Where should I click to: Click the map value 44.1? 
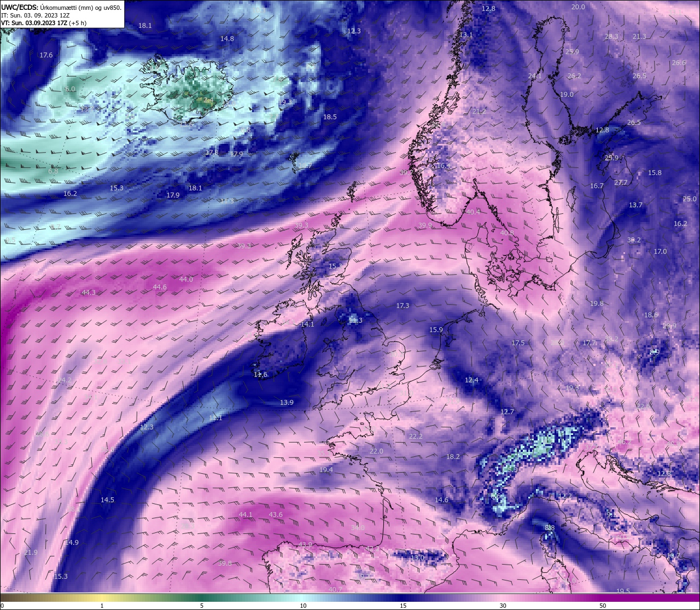point(246,515)
